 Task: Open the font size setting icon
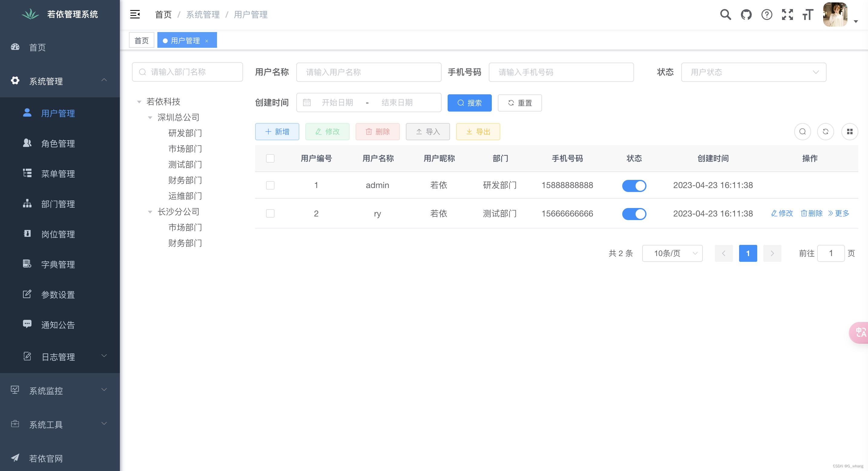tap(808, 15)
